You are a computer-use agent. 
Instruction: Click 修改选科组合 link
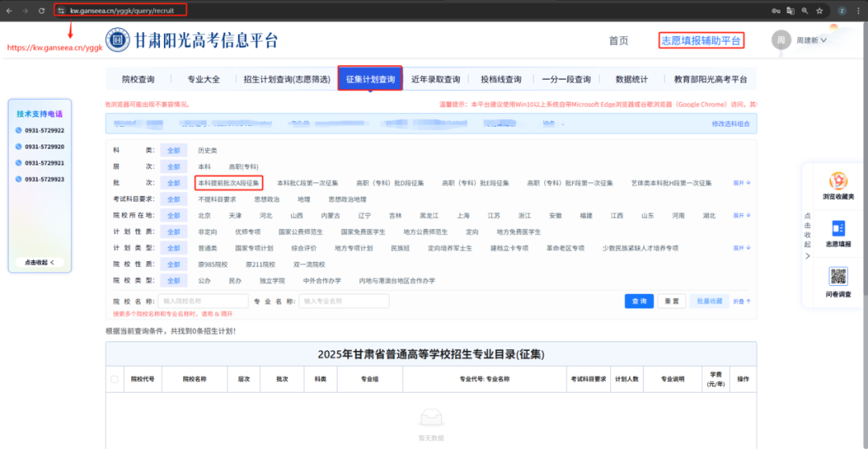click(x=731, y=124)
